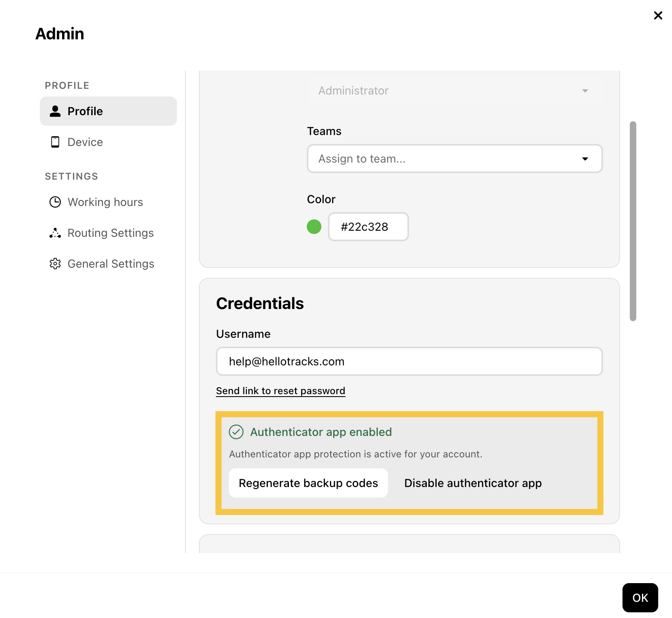Click Send link to reset password
672x618 pixels.
pos(280,391)
